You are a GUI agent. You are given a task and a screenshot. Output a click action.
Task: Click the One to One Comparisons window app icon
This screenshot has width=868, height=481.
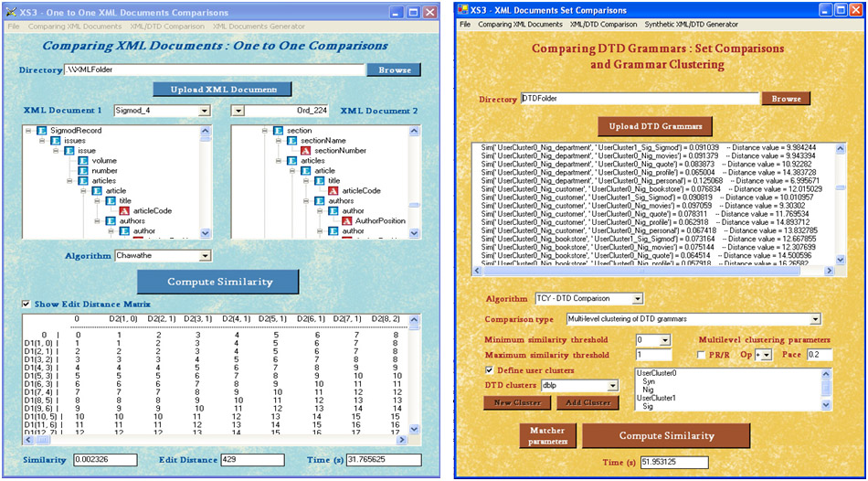tap(11, 12)
